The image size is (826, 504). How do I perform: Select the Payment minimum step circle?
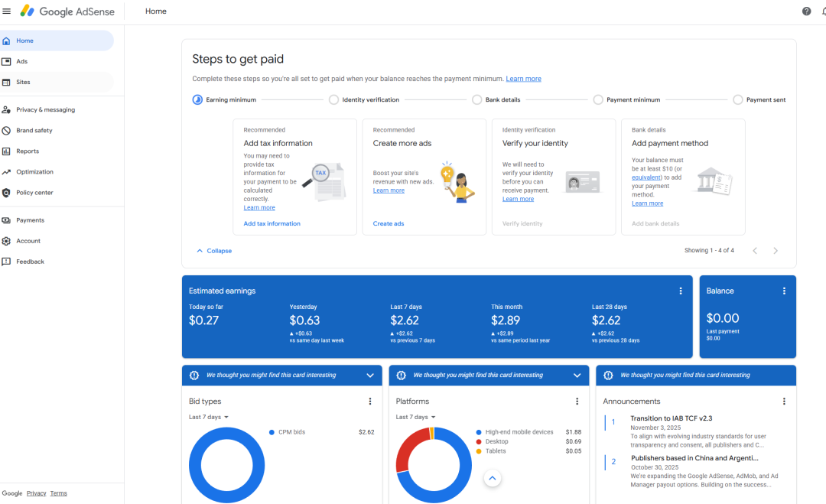click(598, 99)
